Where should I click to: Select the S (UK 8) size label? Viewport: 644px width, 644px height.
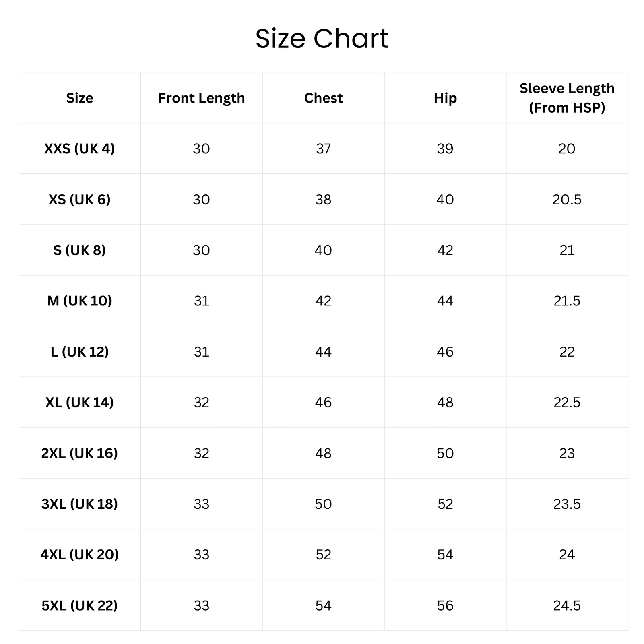click(x=80, y=250)
